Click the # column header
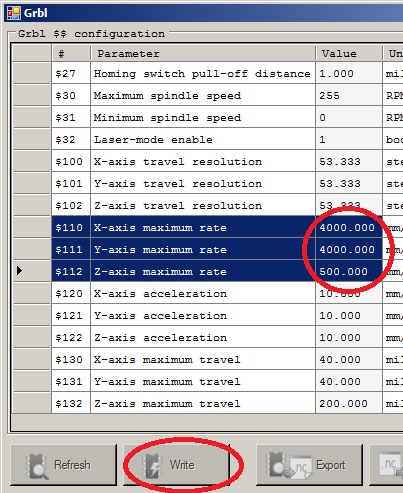403x493 pixels. (71, 54)
